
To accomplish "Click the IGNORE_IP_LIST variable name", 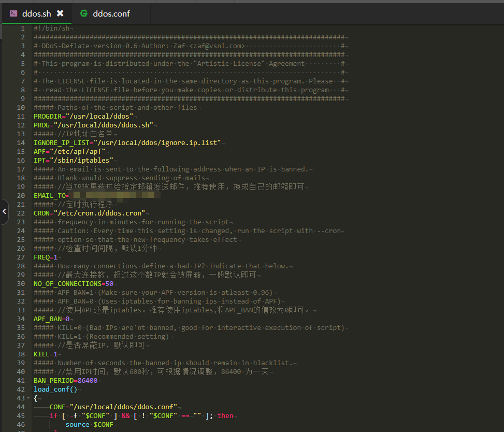I will point(62,142).
